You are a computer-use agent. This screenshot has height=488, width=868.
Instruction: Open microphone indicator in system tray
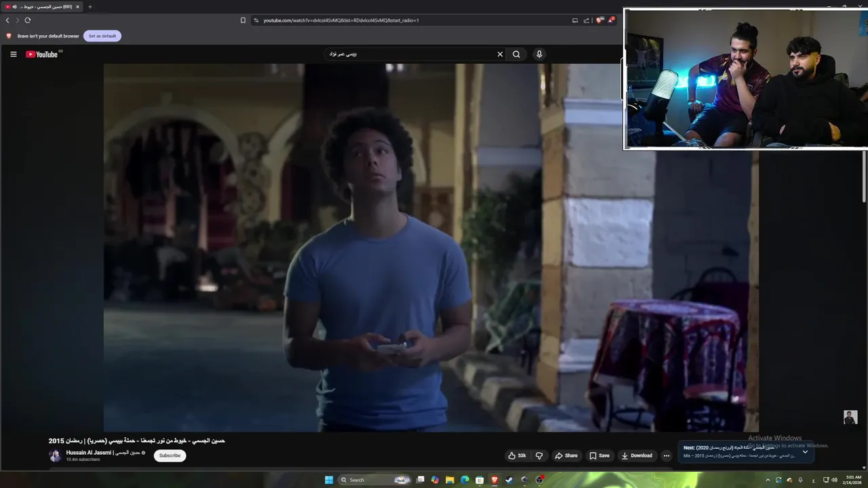click(800, 480)
